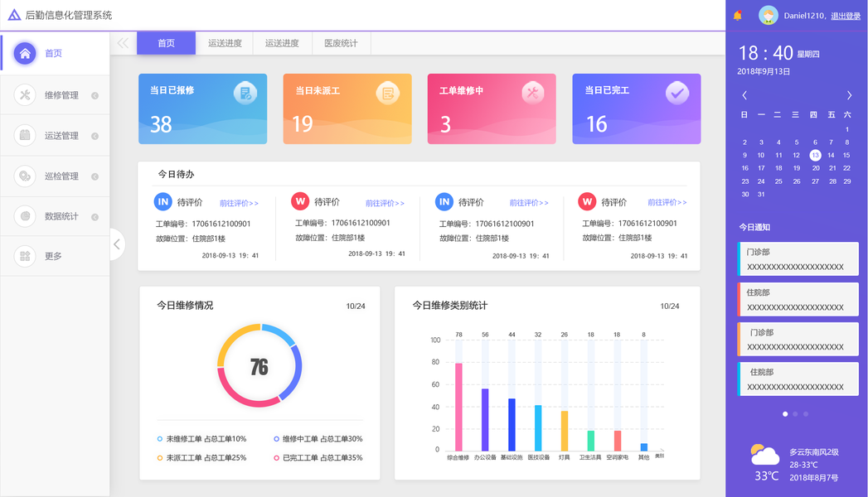Click the pink 综合维修 bar in chart
The width and height of the screenshot is (868, 497).
pos(458,407)
